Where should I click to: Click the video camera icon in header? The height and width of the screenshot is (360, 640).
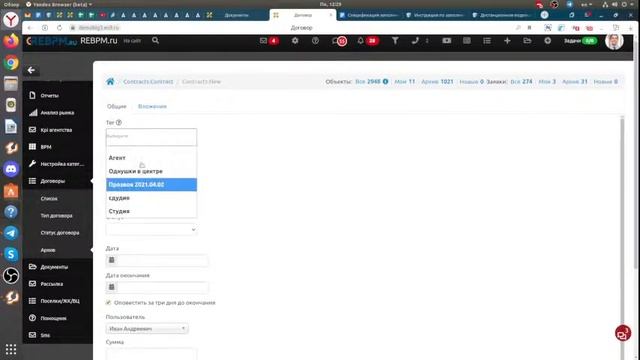click(x=447, y=41)
